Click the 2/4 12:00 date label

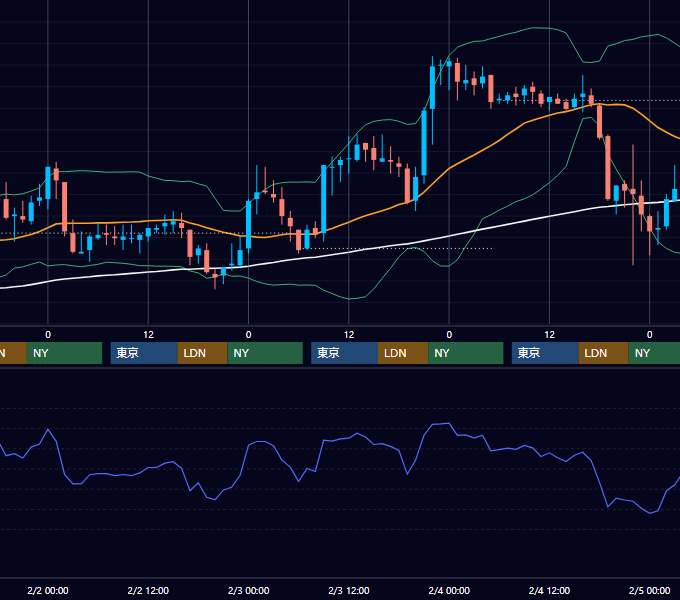coord(549,590)
